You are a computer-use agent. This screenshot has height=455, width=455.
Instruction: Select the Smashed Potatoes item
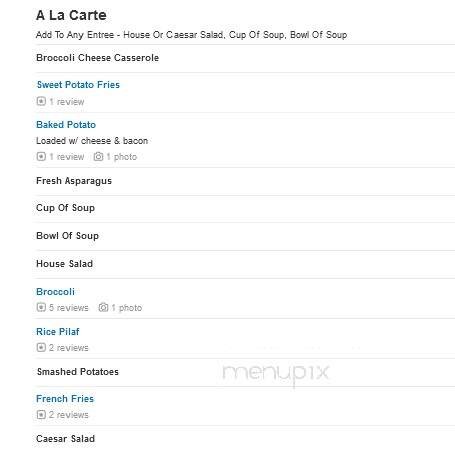click(78, 372)
